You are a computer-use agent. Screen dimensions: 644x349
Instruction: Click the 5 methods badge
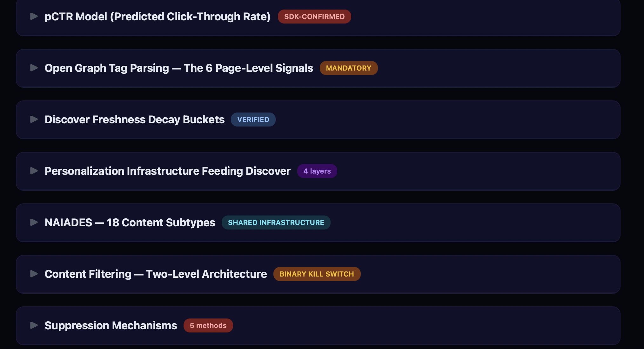tap(208, 325)
